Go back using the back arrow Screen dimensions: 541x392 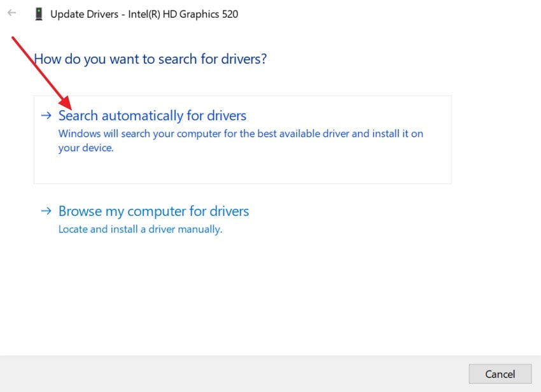[11, 13]
